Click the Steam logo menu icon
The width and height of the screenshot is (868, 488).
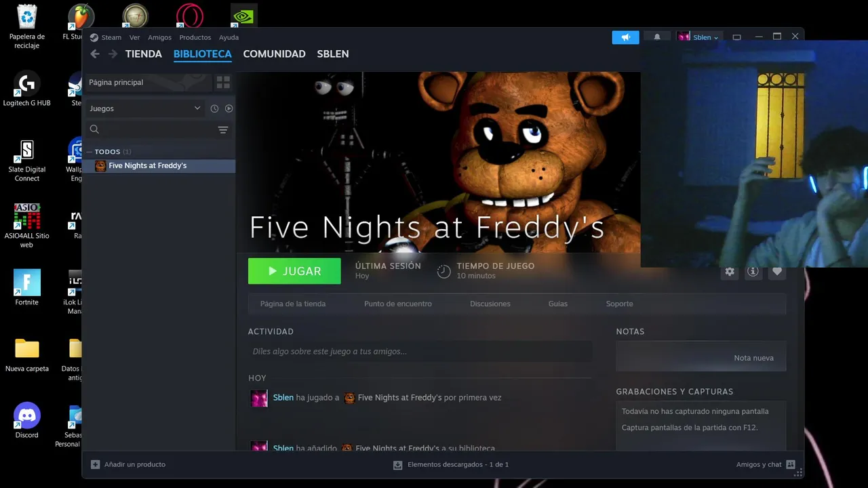[94, 38]
